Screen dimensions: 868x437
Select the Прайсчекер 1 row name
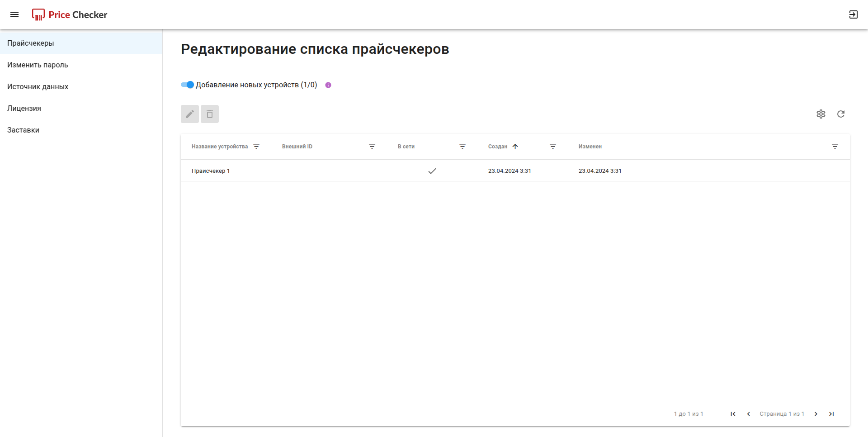coord(211,171)
